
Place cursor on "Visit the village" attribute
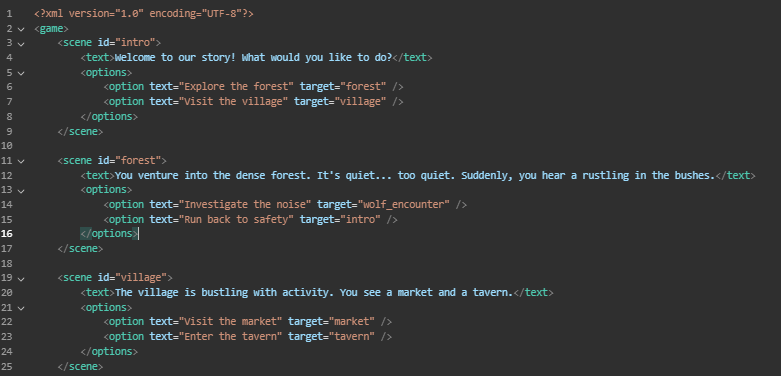[x=233, y=102]
